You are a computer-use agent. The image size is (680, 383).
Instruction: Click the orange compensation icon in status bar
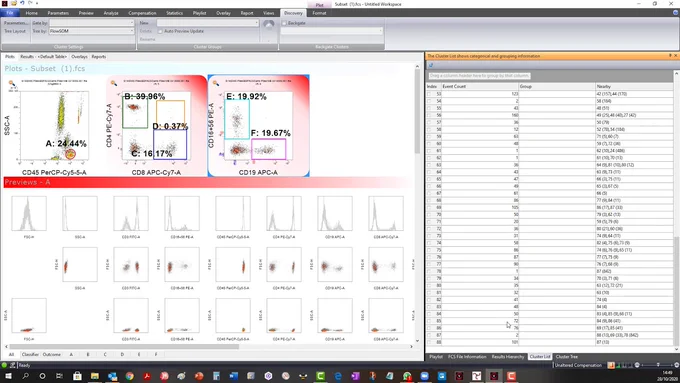pyautogui.click(x=611, y=365)
